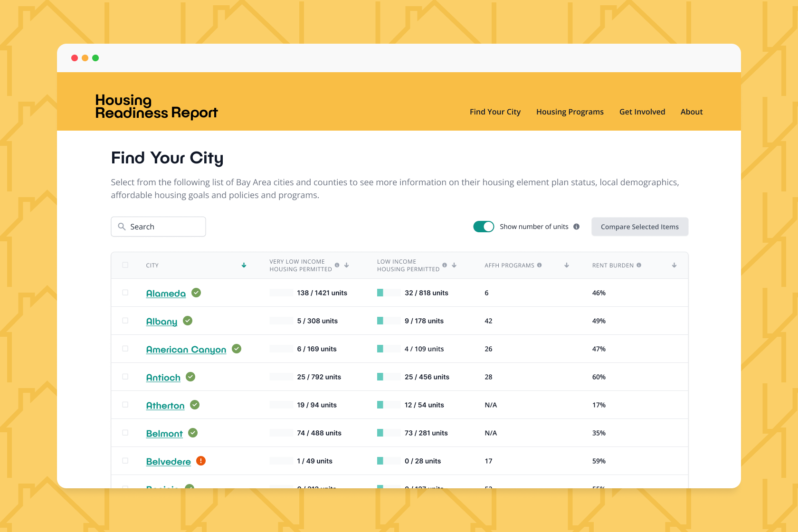Open About nav item
This screenshot has height=532, width=798.
point(692,112)
